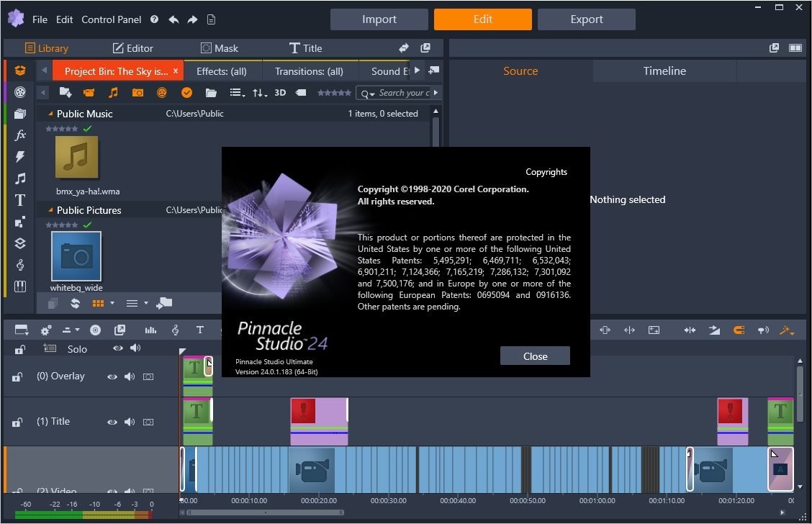Open the Control Panel menu

[112, 19]
